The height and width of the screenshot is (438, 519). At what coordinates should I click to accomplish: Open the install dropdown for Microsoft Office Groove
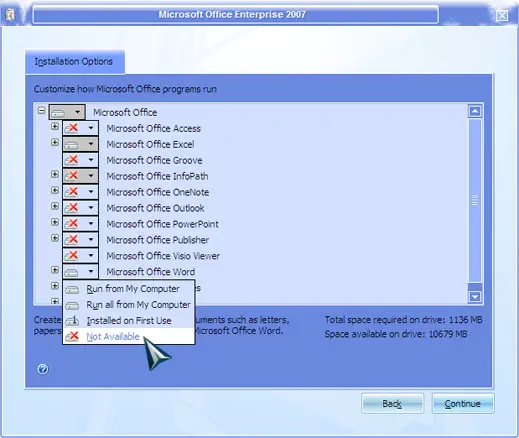pos(91,160)
